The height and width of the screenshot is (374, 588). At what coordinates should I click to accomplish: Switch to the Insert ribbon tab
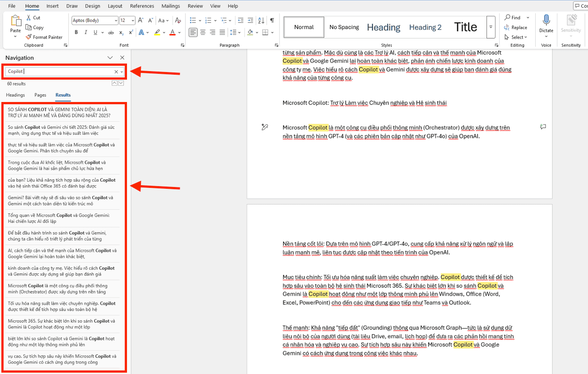pos(52,6)
